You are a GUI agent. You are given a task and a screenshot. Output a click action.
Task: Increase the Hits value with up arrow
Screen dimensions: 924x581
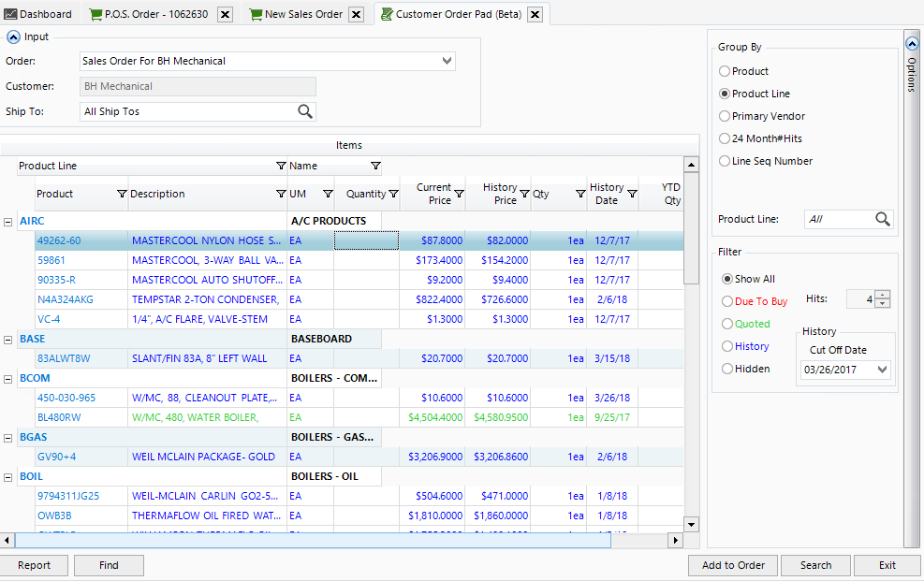[x=883, y=295]
